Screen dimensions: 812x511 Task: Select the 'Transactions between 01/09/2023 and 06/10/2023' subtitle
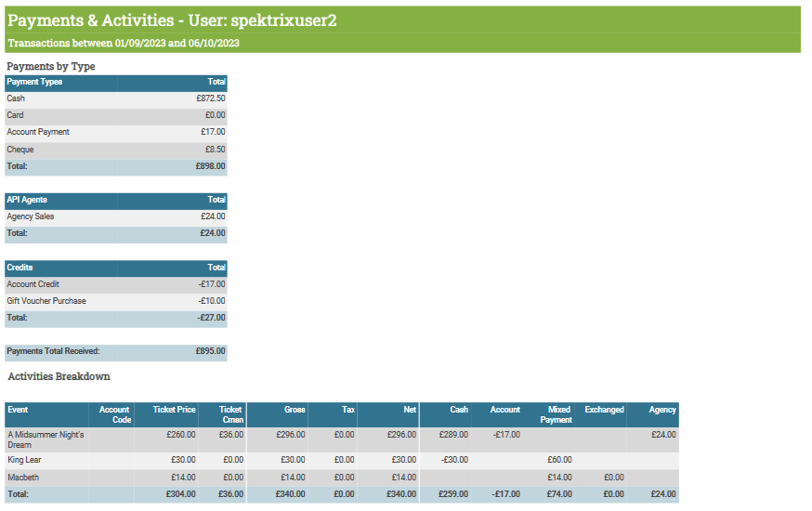point(124,43)
